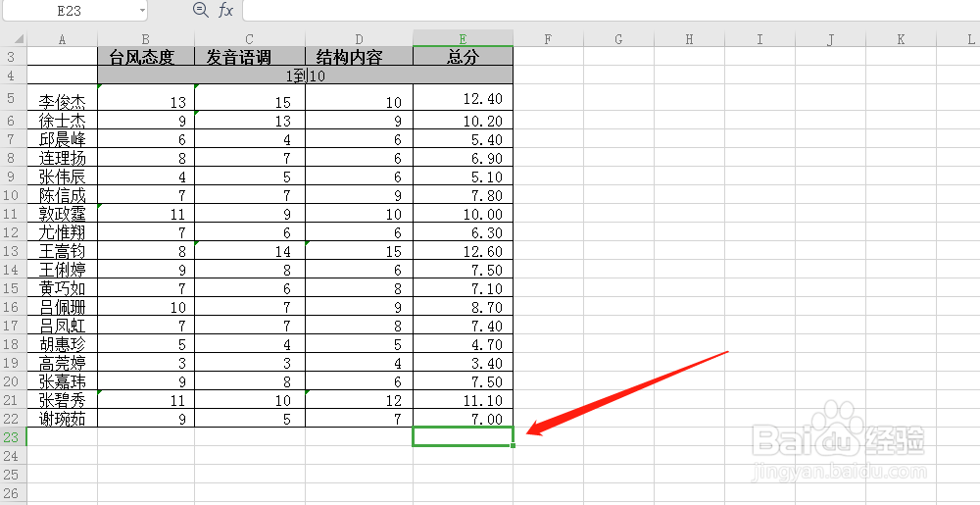Select row 5 header

click(x=11, y=98)
